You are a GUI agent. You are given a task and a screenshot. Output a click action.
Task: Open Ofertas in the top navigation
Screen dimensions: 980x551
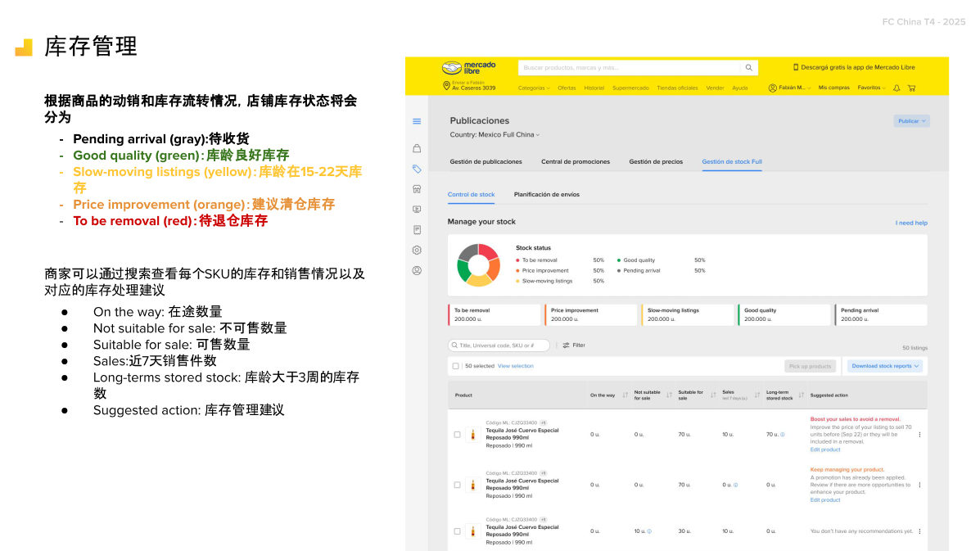coord(567,88)
